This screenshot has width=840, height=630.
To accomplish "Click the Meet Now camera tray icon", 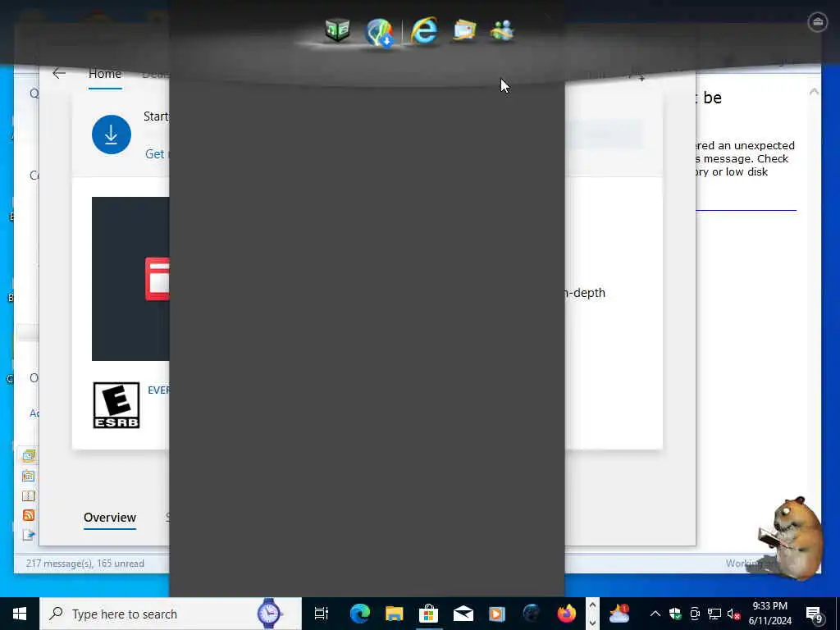I will coord(695,614).
